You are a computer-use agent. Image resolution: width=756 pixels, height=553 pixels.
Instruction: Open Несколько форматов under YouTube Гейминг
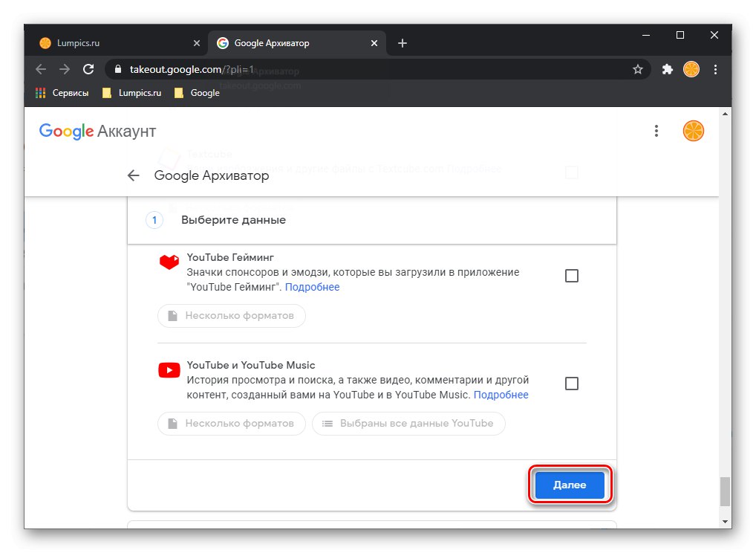pyautogui.click(x=232, y=316)
